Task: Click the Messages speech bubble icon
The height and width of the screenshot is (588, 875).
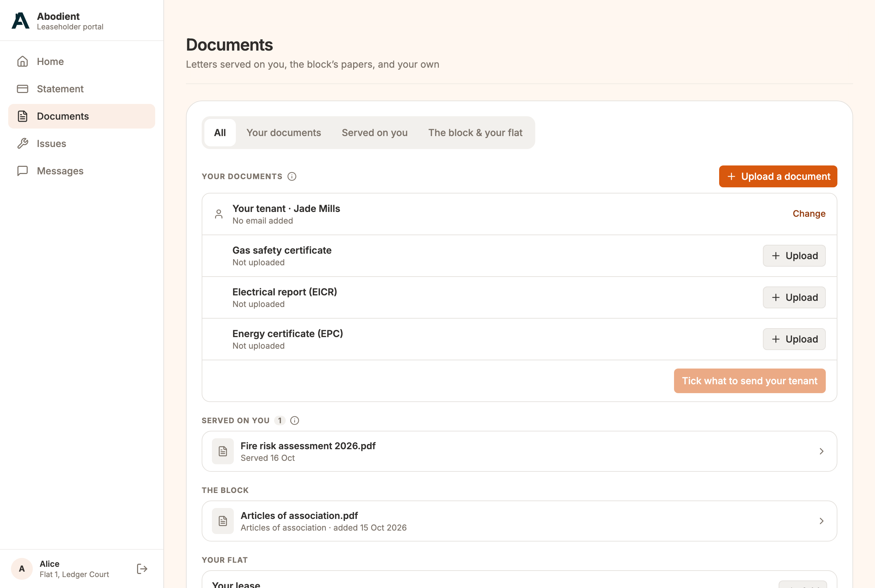Action: click(x=23, y=171)
